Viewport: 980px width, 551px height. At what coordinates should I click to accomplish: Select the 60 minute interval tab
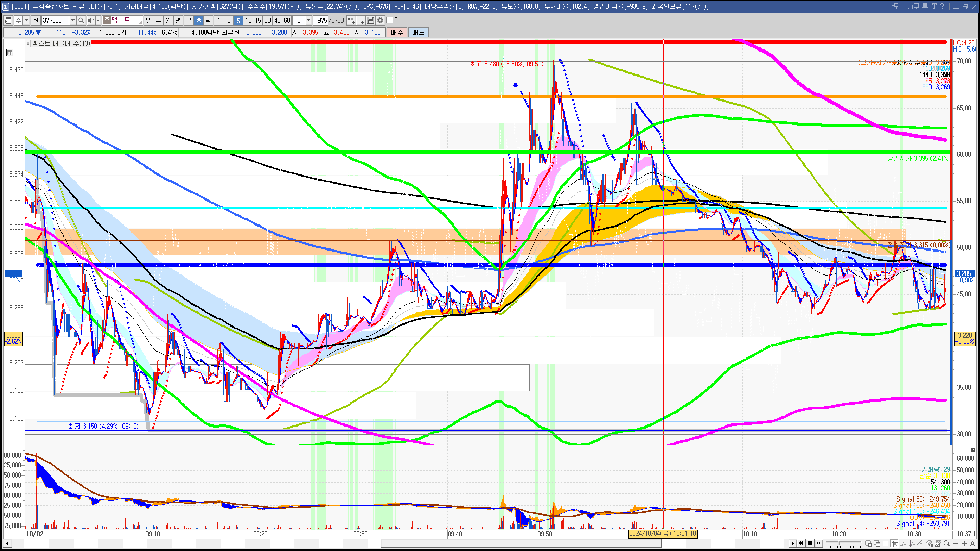pyautogui.click(x=287, y=20)
